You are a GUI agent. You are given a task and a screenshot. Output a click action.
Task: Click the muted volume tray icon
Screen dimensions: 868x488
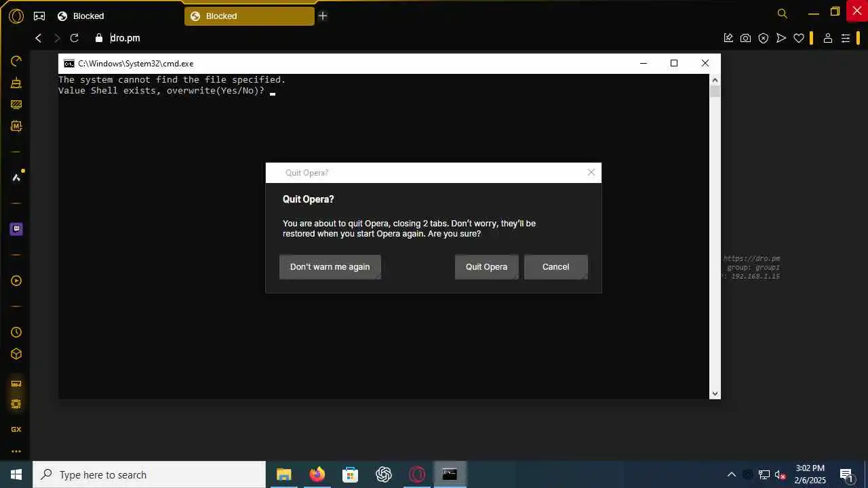pyautogui.click(x=781, y=474)
